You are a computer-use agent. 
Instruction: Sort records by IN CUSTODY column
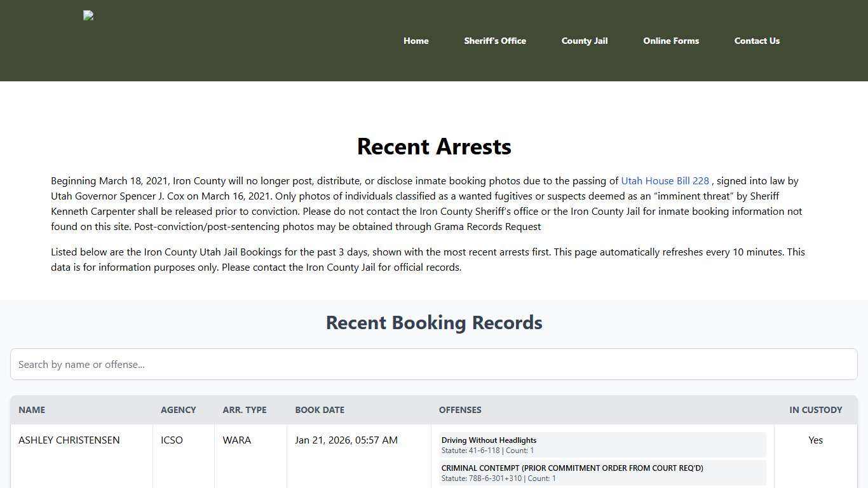pyautogui.click(x=816, y=410)
